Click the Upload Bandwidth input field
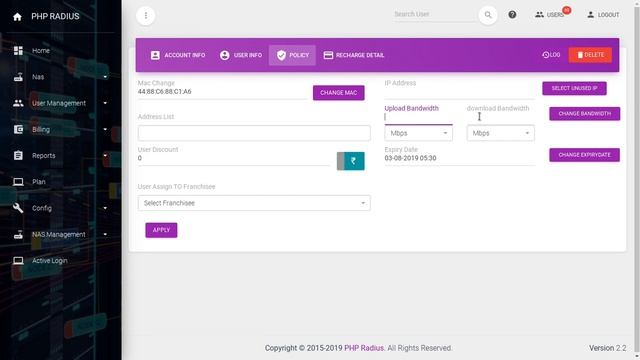The height and width of the screenshot is (360, 640). 418,117
